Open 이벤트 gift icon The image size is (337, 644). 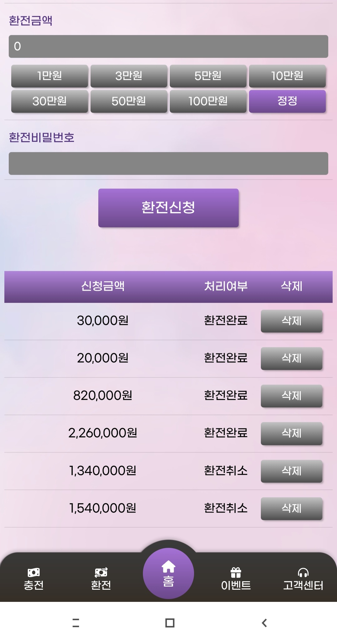pos(236,573)
